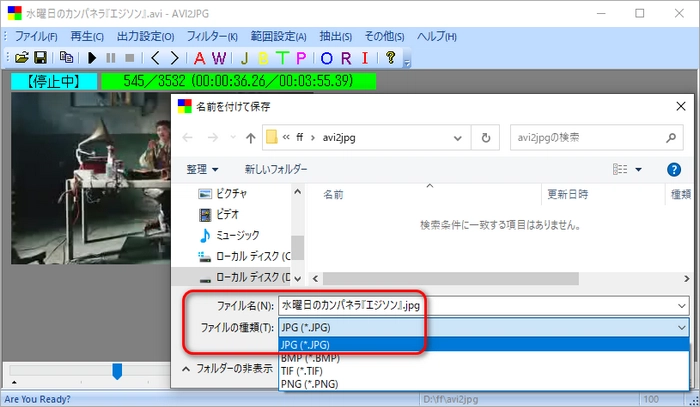Choose JPG (*.JPG) from the type list
This screenshot has height=407, width=700.
tap(483, 345)
